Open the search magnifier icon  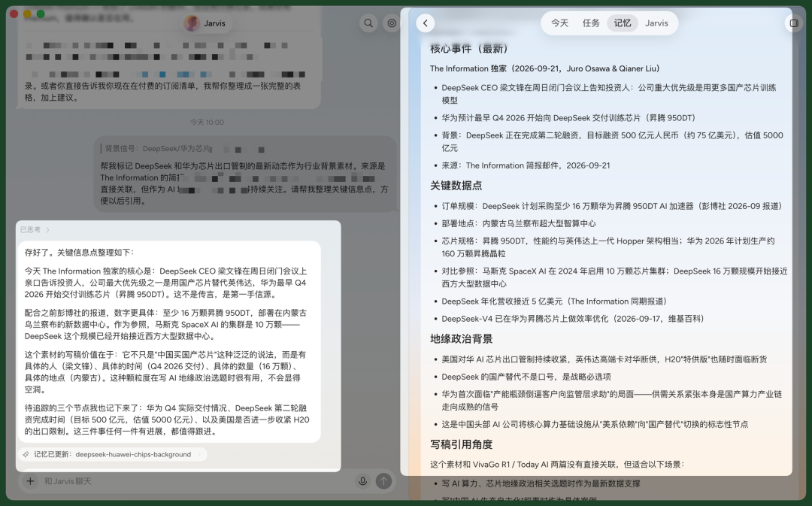point(368,23)
